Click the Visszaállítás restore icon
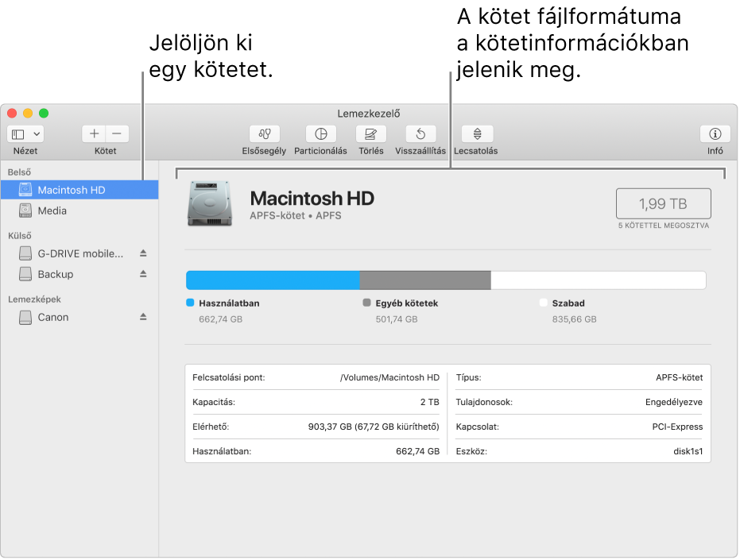The width and height of the screenshot is (740, 560). (420, 134)
